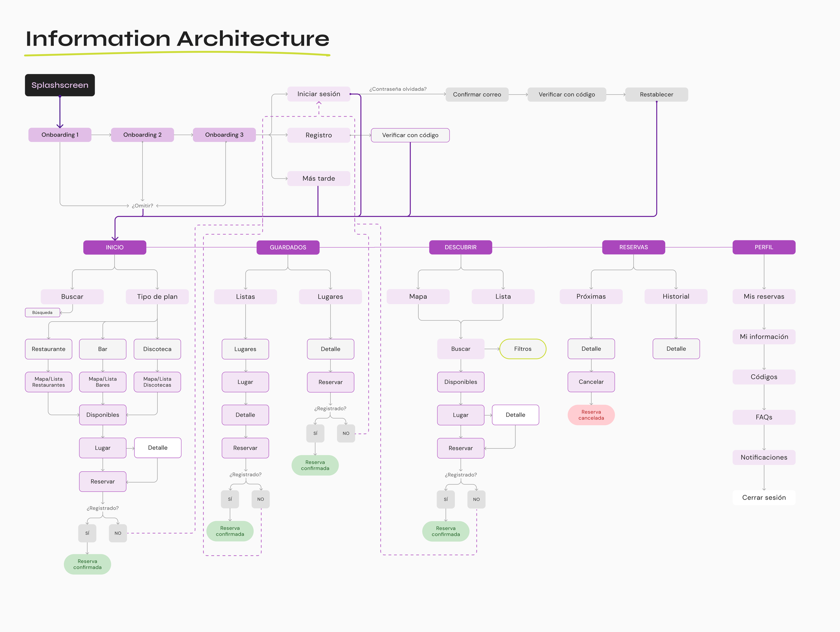The height and width of the screenshot is (632, 840).
Task: Click the RESERVAS section header
Action: click(633, 247)
